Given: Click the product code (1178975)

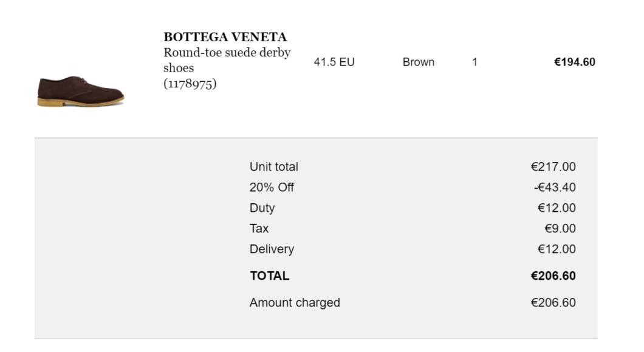Looking at the screenshot, I should click(x=190, y=84).
